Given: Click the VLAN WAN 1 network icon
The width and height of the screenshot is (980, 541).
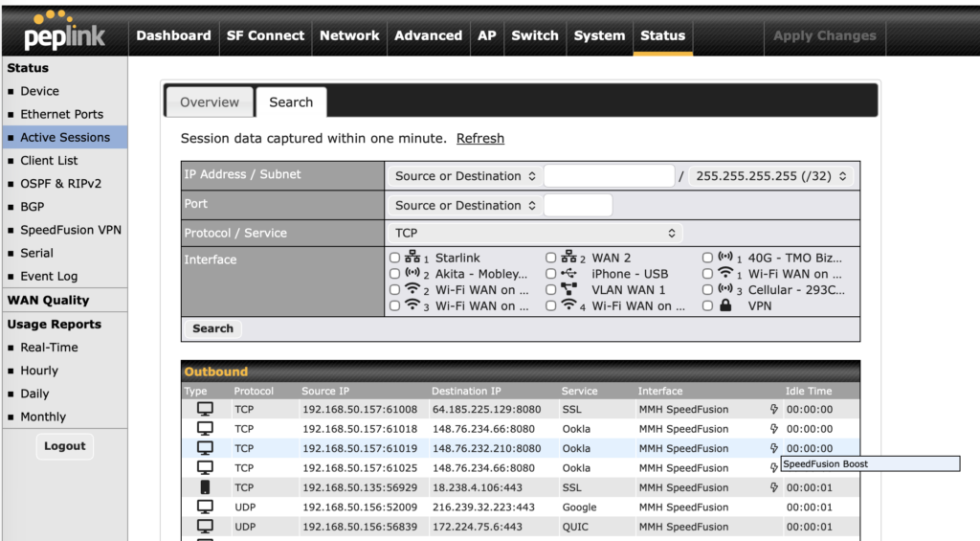Looking at the screenshot, I should (568, 289).
